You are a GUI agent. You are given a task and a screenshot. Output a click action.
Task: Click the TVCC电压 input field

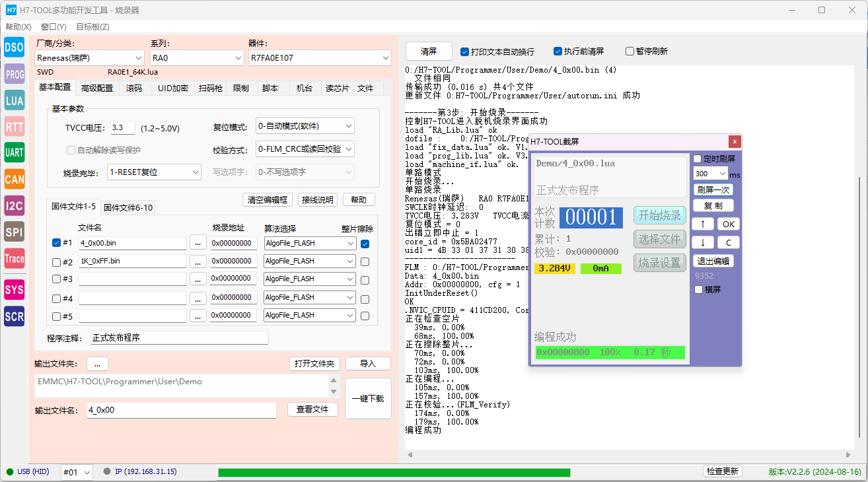pyautogui.click(x=122, y=128)
